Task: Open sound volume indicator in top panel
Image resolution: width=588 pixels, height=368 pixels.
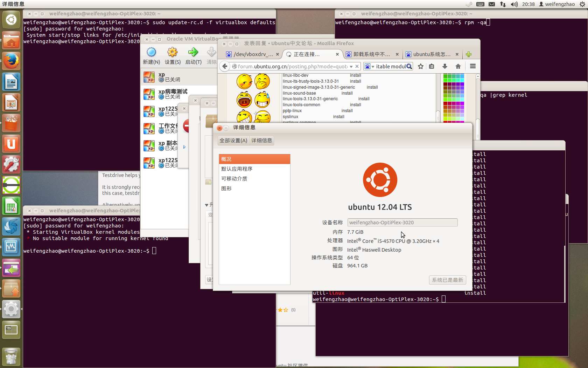Action: point(514,4)
